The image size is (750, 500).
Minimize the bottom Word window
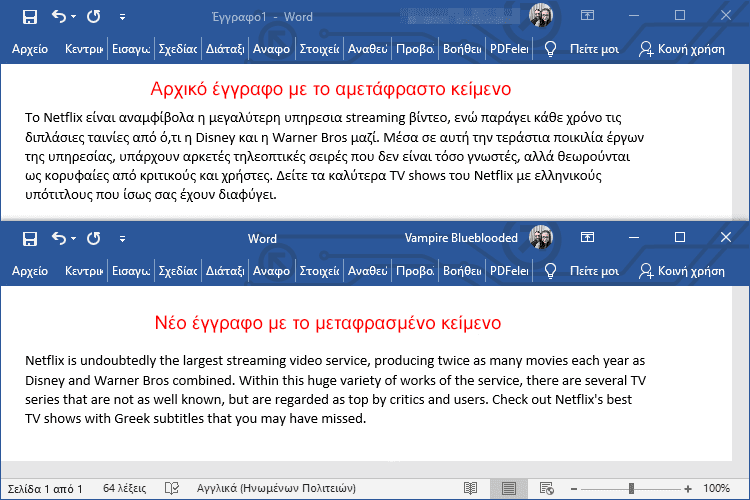(x=634, y=237)
